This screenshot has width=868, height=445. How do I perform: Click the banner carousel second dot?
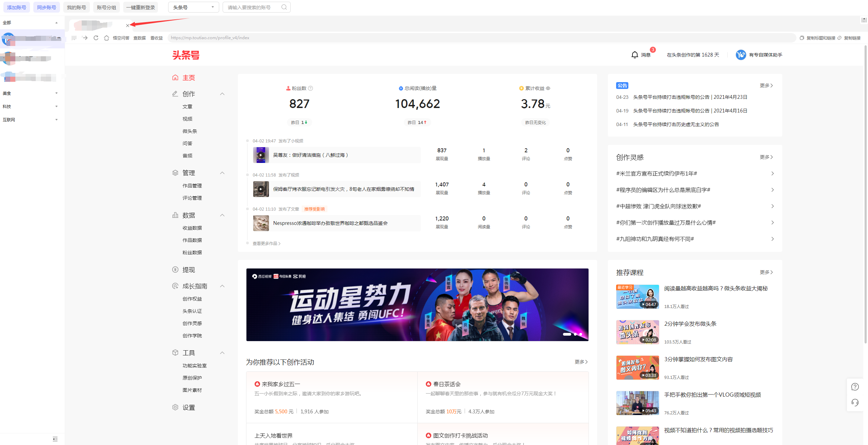point(575,334)
